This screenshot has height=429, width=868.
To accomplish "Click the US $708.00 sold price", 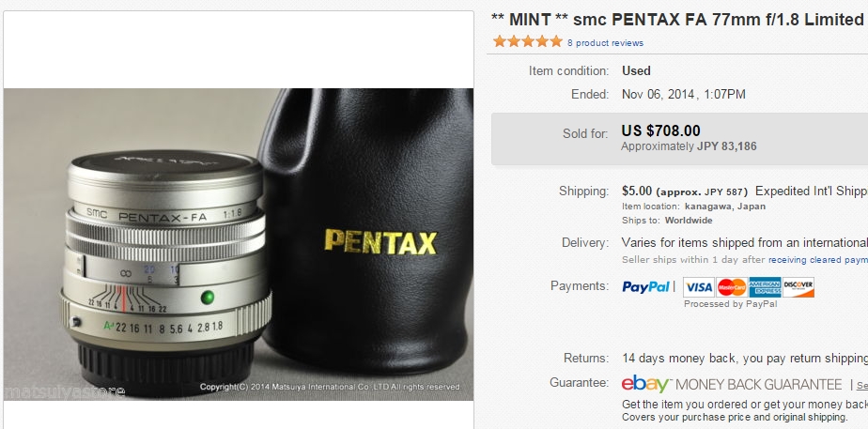I will pos(660,130).
